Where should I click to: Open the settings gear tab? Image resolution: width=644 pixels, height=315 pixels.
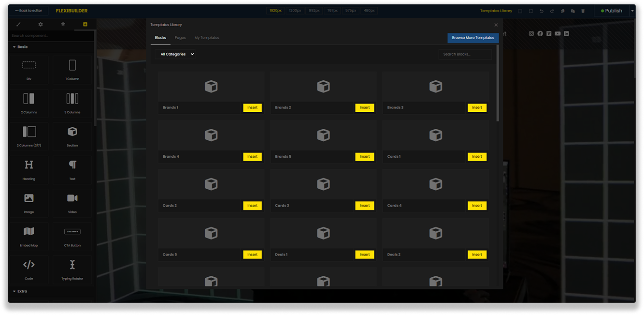coord(41,24)
